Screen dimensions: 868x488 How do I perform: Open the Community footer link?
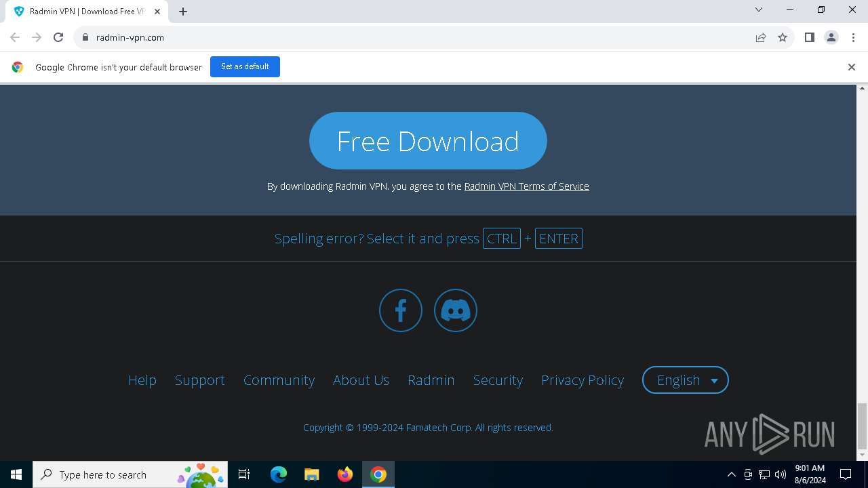(x=279, y=380)
